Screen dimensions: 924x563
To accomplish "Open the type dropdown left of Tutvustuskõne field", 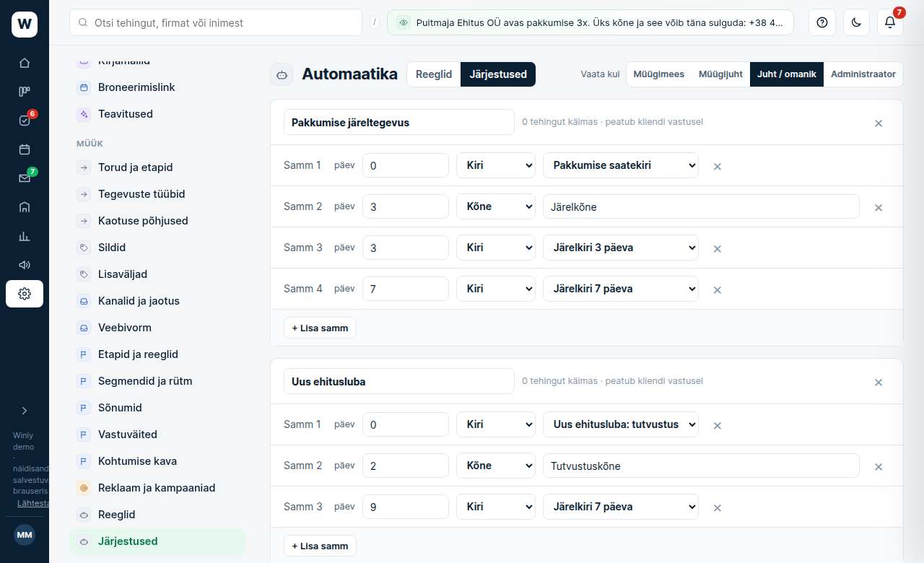I will tap(496, 466).
